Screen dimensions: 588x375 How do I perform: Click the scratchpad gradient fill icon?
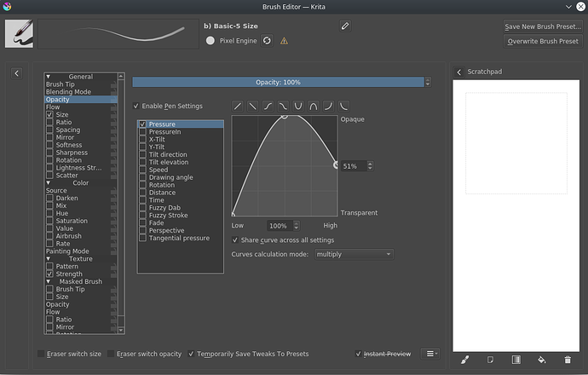[516, 361]
